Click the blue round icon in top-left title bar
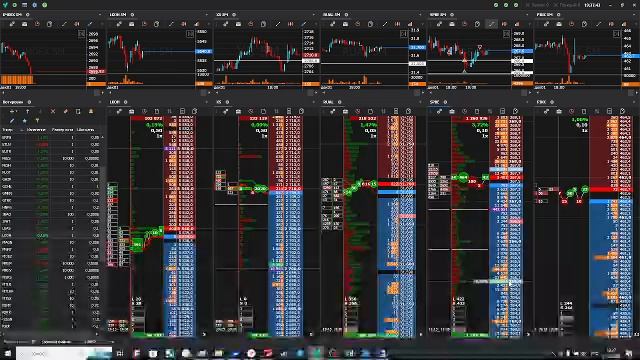This screenshot has width=640, height=360. point(35,5)
